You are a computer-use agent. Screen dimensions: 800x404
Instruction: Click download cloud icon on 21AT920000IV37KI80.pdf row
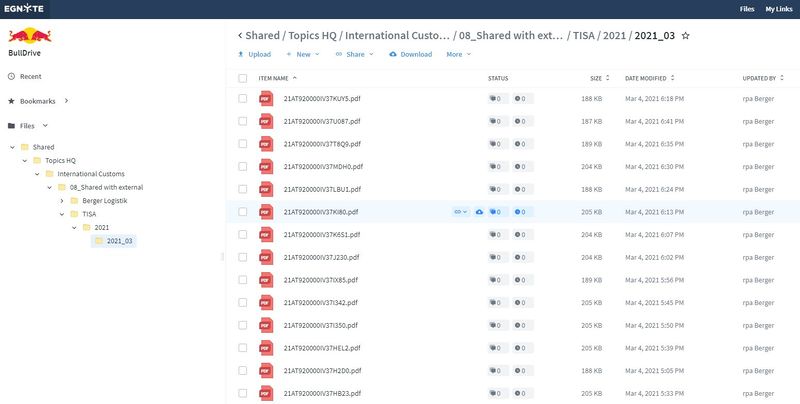479,212
